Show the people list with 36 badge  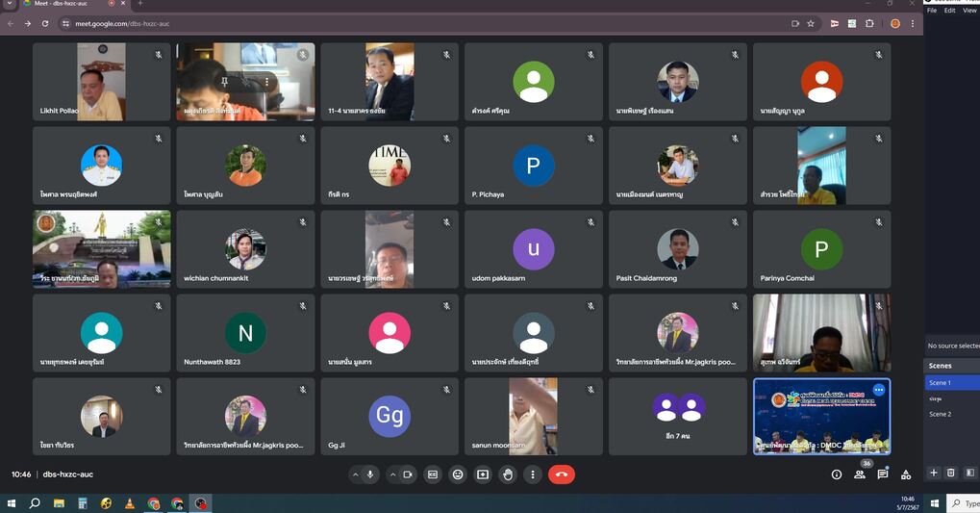[x=860, y=474]
